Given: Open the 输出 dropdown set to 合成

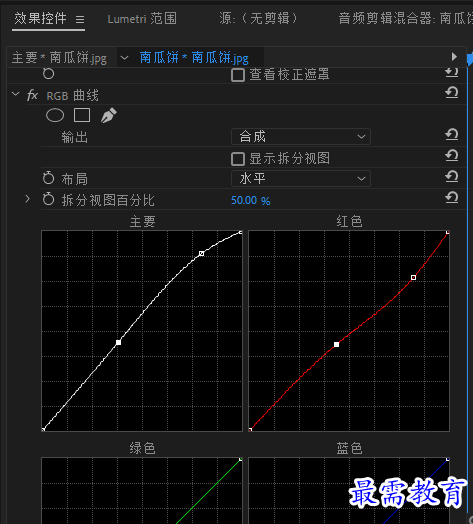Looking at the screenshot, I should (x=301, y=137).
